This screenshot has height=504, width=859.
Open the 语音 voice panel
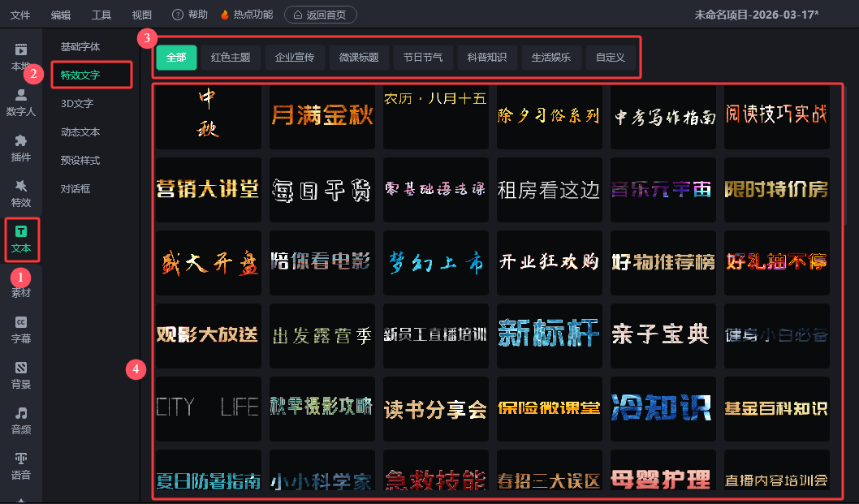coord(21,465)
